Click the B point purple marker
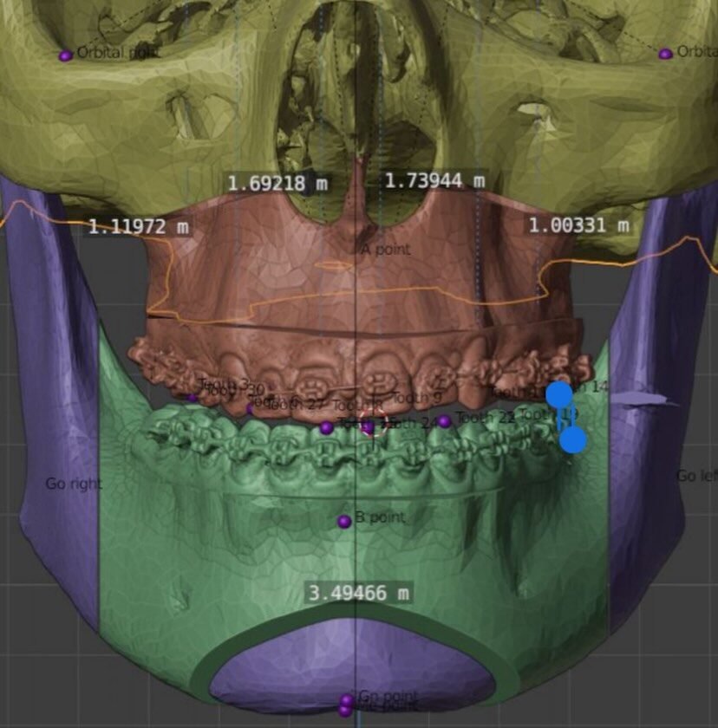 pyautogui.click(x=344, y=522)
